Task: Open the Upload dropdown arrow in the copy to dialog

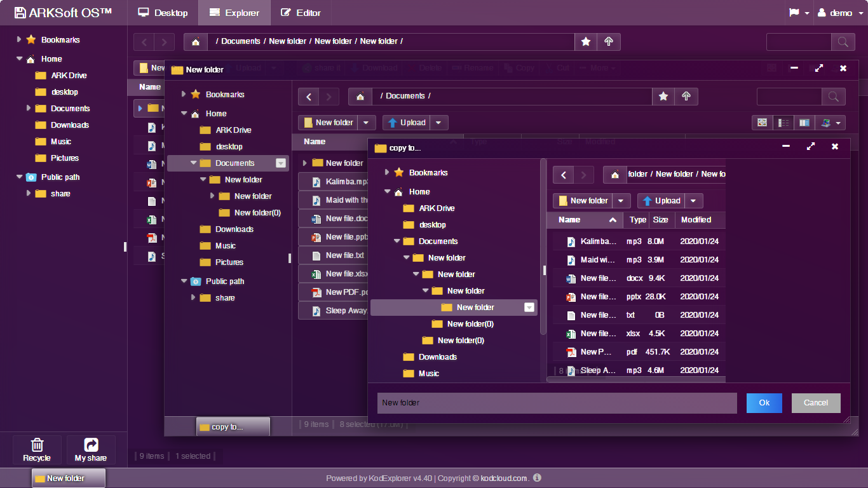Action: pos(693,201)
